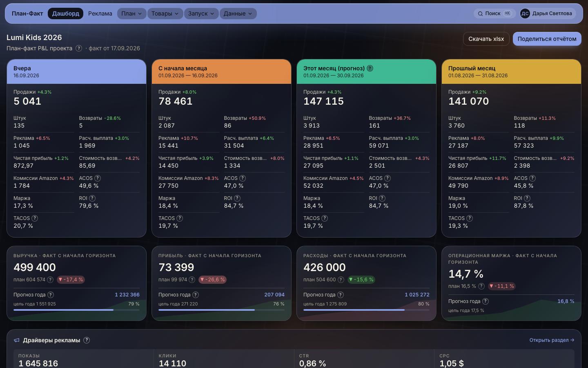Click the -15,6 % deviation badge
The height and width of the screenshot is (368, 588).
click(x=361, y=280)
